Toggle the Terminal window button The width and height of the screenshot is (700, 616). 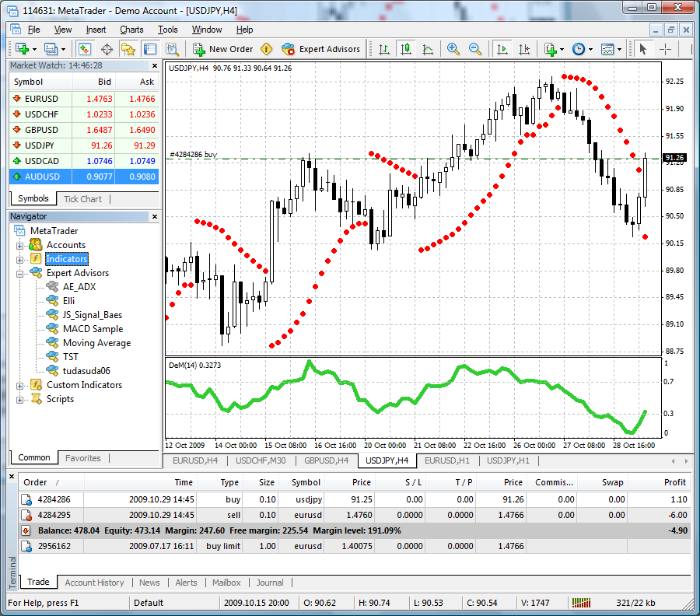[x=150, y=49]
